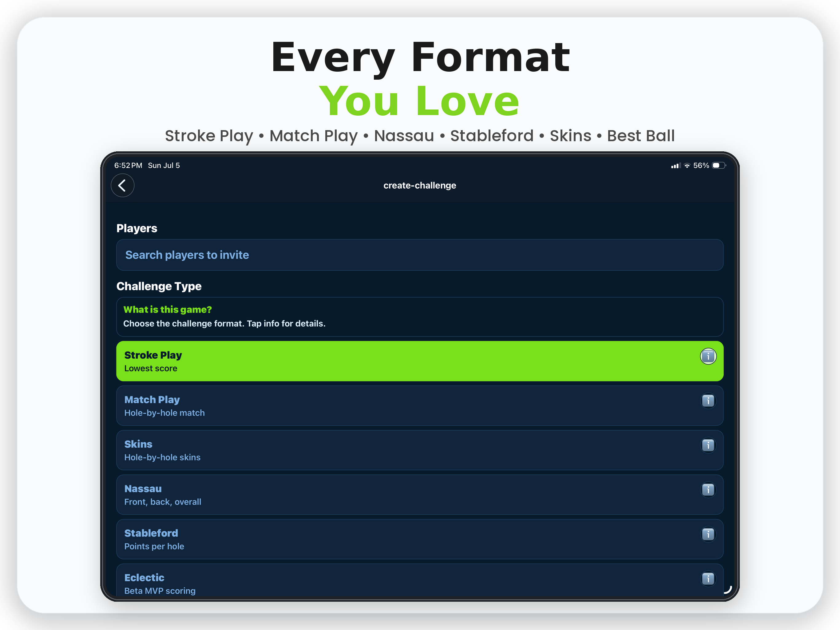
Task: Select the Skins challenge type
Action: [x=420, y=450]
